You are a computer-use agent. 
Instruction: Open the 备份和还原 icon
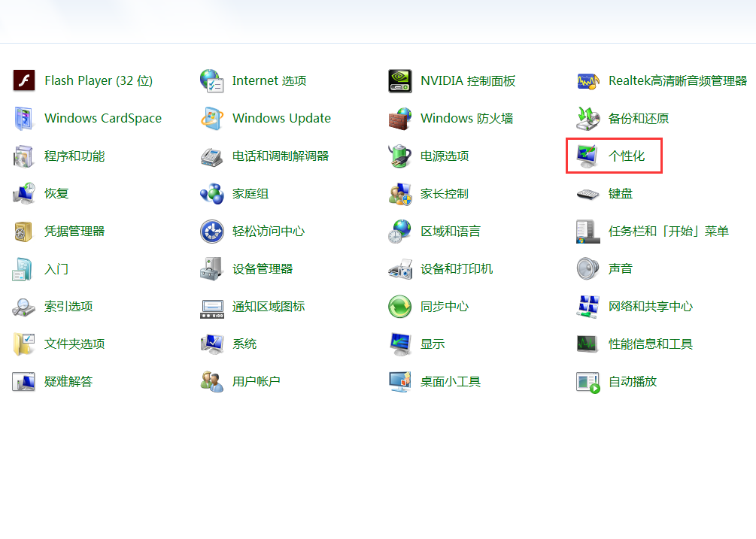(587, 118)
